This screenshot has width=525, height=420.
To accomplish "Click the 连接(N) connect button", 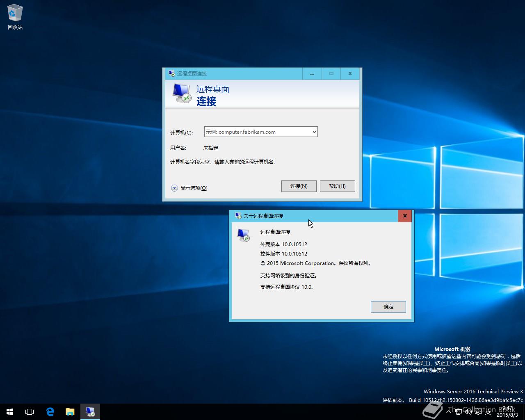I will coord(299,186).
